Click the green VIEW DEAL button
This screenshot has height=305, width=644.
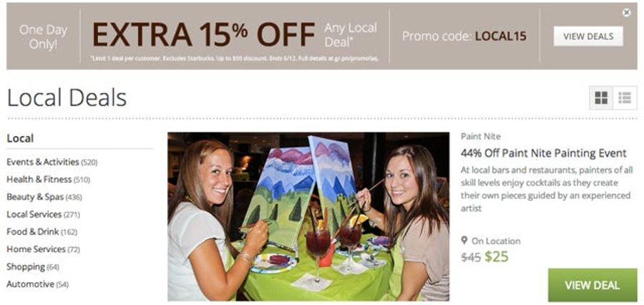tap(592, 285)
